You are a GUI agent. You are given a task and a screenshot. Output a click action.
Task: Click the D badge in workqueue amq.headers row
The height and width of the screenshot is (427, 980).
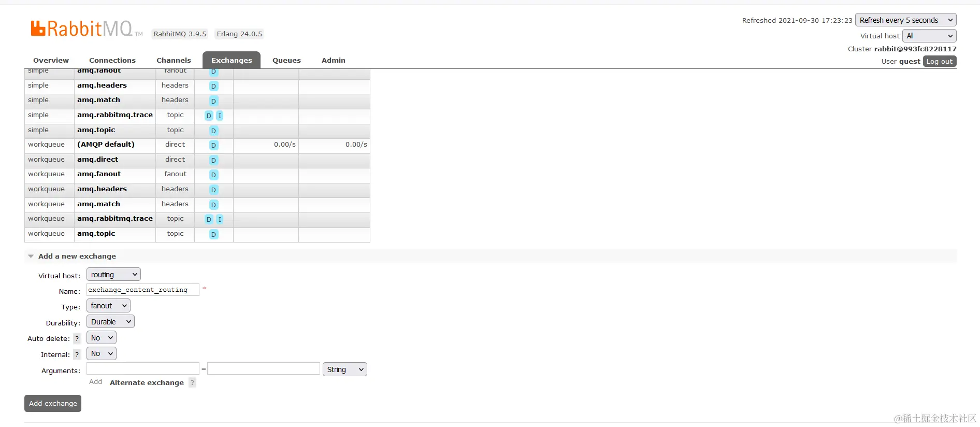[x=213, y=190]
